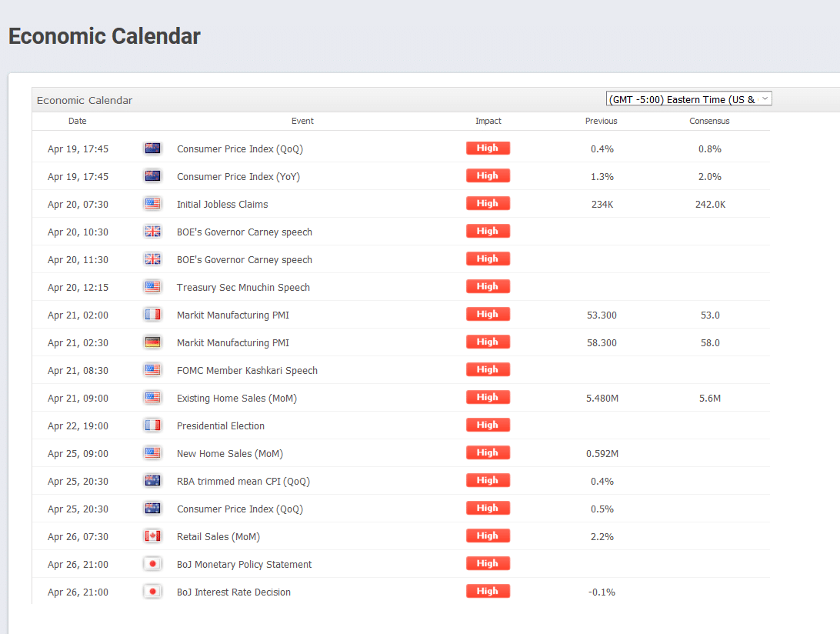Image resolution: width=840 pixels, height=634 pixels.
Task: Open the Eastern Time timezone dropdown
Action: click(688, 99)
